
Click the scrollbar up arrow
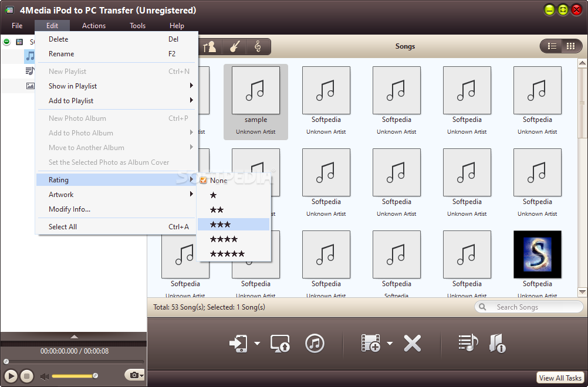tap(582, 63)
